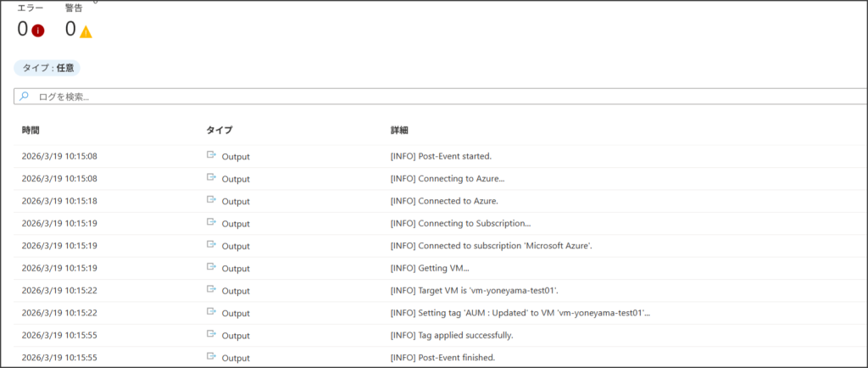
Task: Click Output icon for Connecting to Azure row
Action: (x=212, y=178)
